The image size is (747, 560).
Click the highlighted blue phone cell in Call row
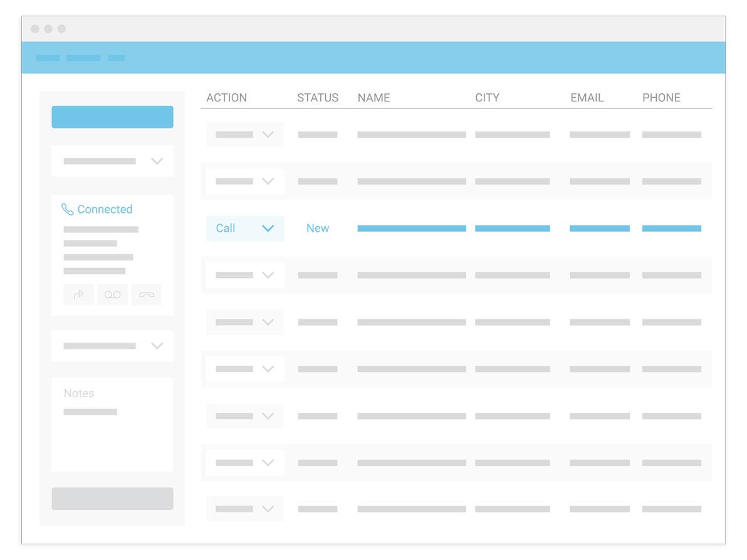(x=672, y=229)
